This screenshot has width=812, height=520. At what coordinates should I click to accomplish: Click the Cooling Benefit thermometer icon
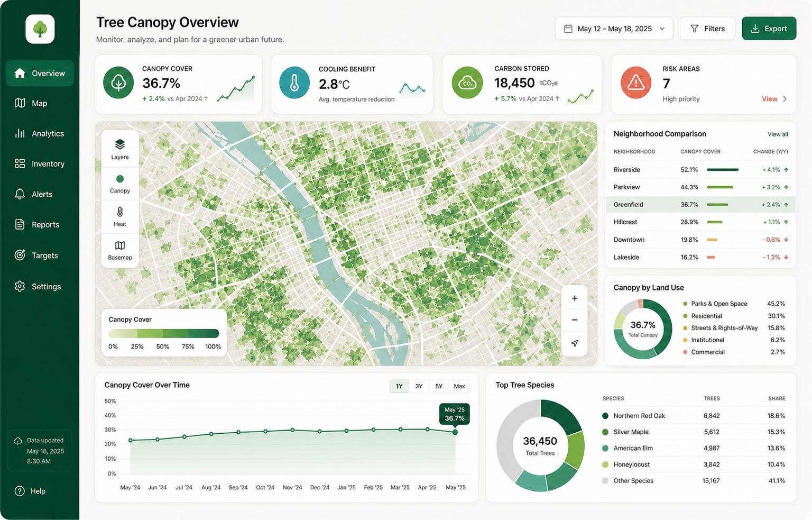(294, 83)
